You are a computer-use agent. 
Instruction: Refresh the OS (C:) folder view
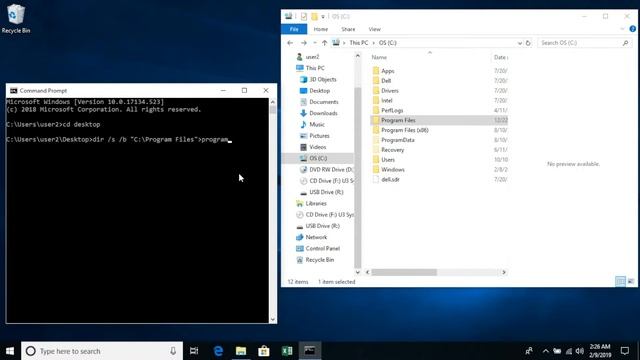[528, 43]
